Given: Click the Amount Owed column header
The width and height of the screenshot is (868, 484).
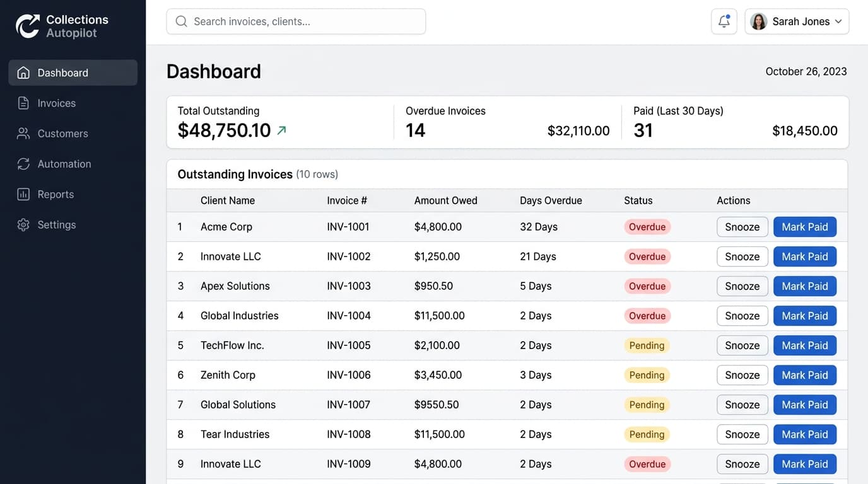Looking at the screenshot, I should click(446, 200).
